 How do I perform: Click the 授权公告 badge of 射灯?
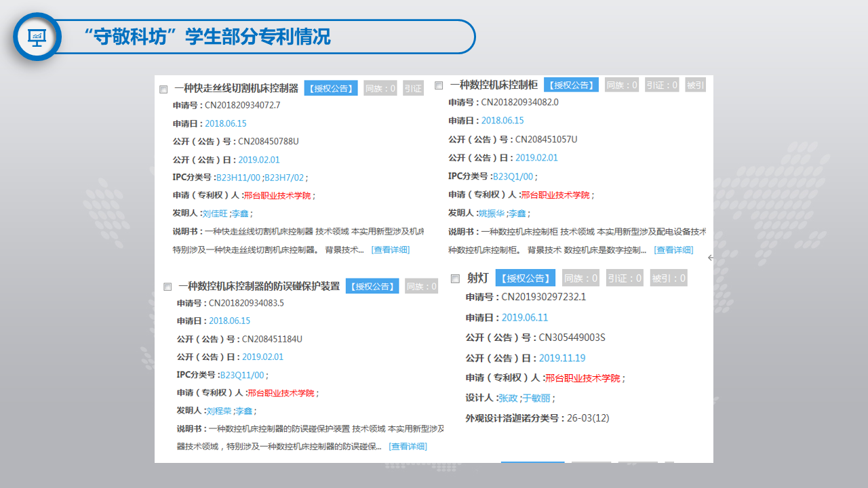point(526,278)
